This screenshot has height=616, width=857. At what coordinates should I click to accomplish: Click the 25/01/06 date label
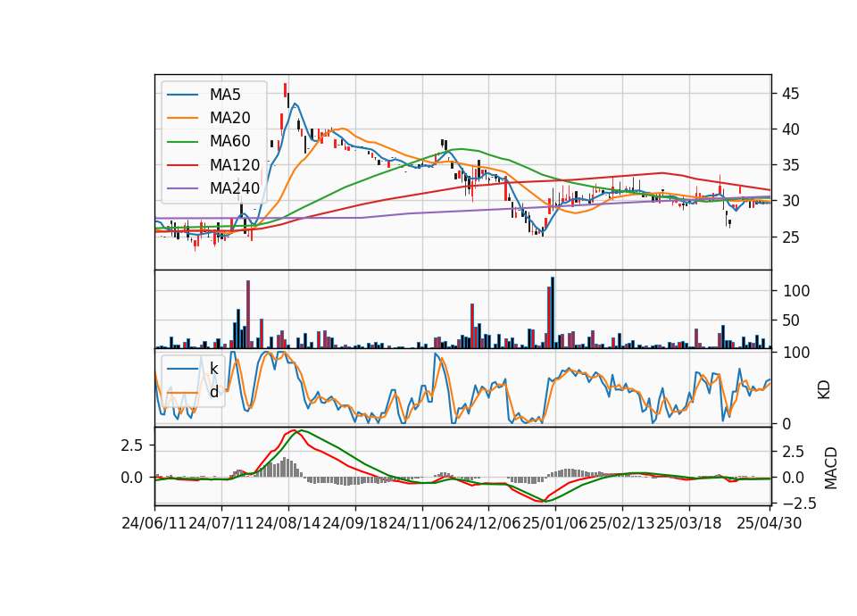(554, 524)
